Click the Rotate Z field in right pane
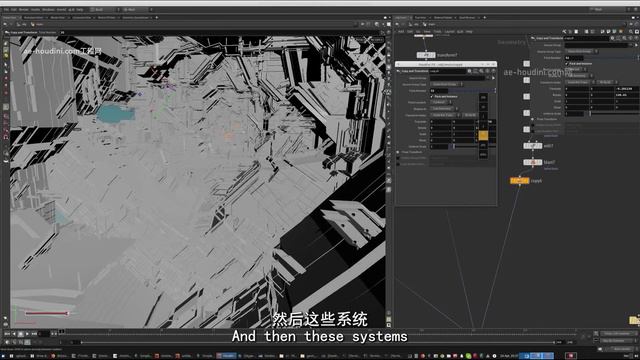Image resolution: width=640 pixels, height=360 pixels. [627, 95]
